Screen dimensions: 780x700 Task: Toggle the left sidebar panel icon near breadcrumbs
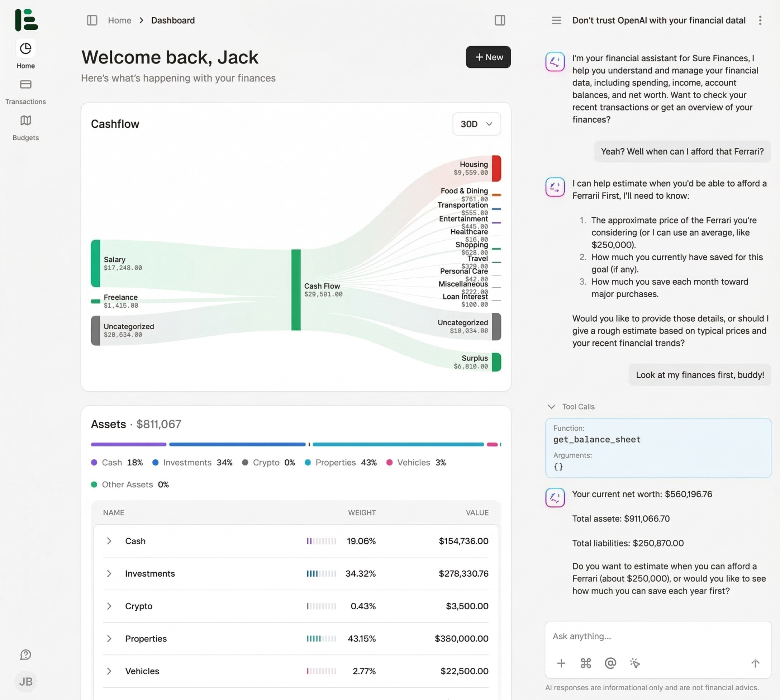92,20
